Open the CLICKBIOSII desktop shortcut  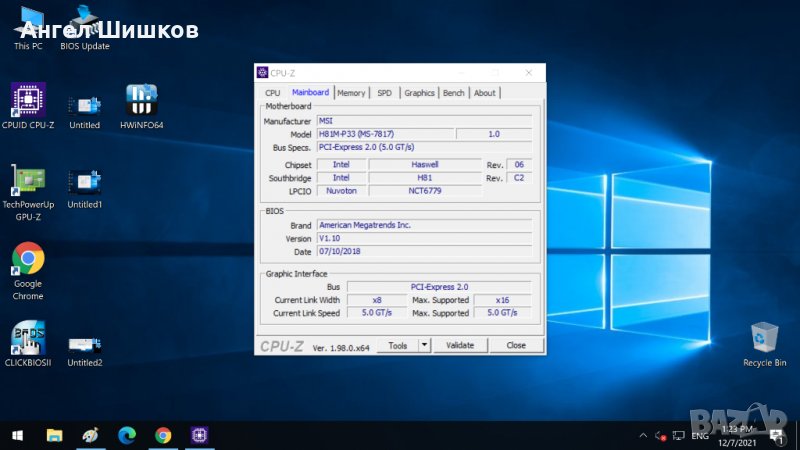pyautogui.click(x=28, y=339)
